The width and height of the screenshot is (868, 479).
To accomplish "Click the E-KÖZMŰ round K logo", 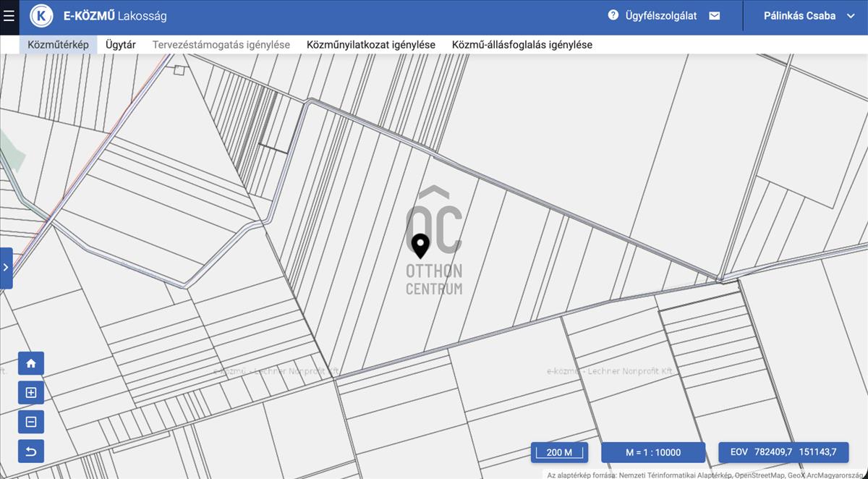I will tap(41, 16).
